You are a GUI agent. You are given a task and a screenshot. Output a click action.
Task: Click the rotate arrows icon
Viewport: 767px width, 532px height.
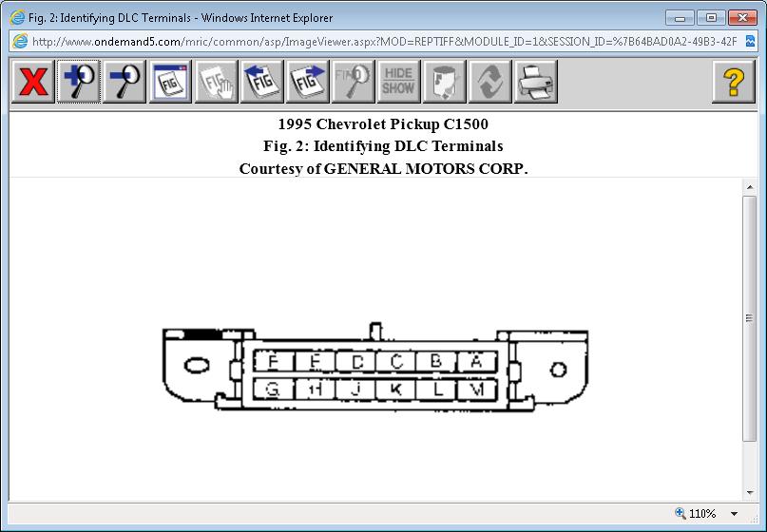coord(490,82)
